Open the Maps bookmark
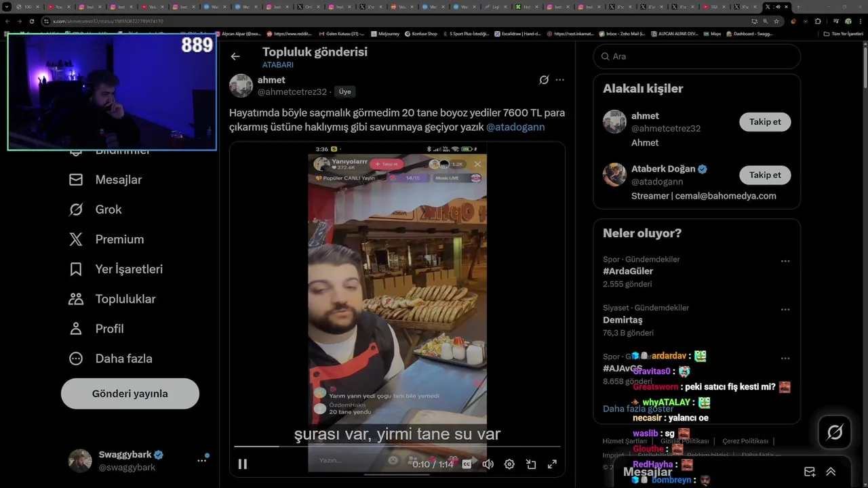 [712, 33]
